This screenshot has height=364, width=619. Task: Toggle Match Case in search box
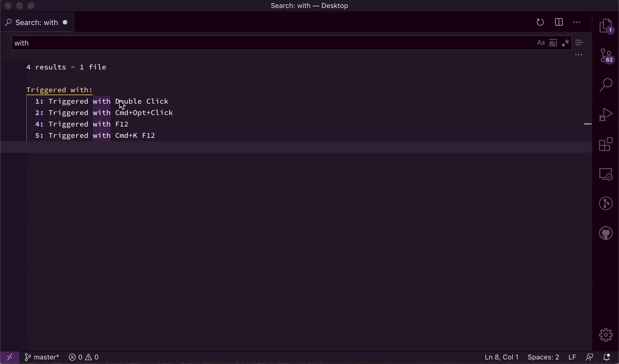click(541, 43)
